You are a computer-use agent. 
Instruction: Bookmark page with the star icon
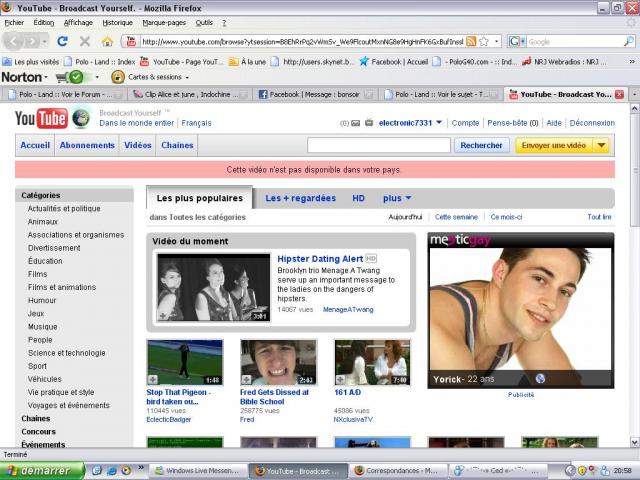[484, 41]
